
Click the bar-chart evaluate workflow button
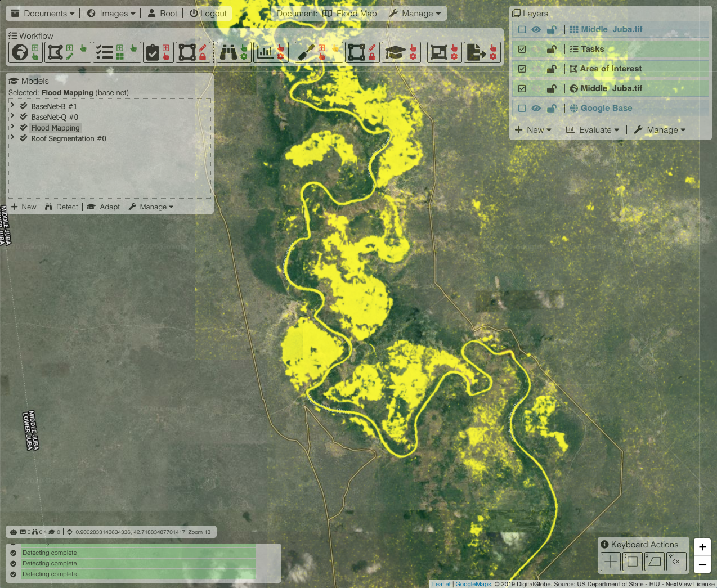271,52
